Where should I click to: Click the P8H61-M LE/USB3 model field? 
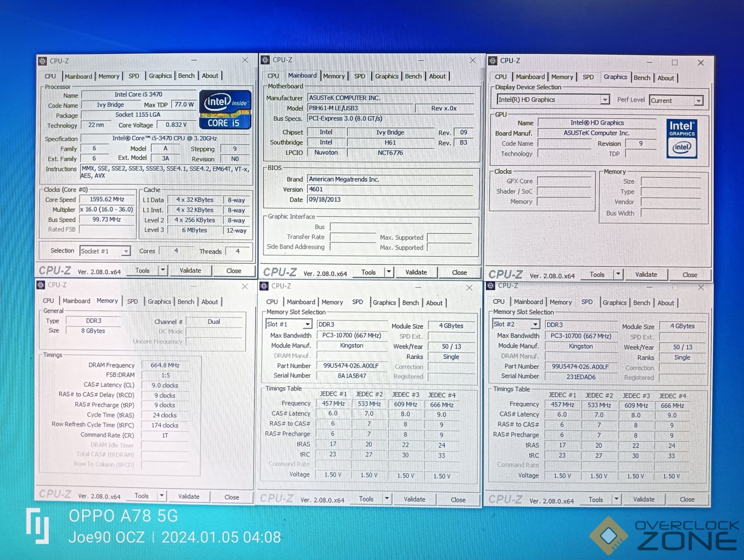pos(360,108)
